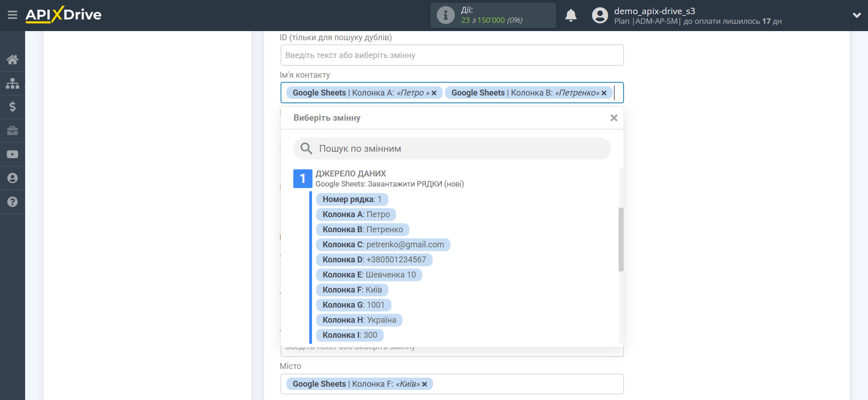
Task: Click the ДЖЕРЕЛО ДАНИХ heading
Action: 350,174
